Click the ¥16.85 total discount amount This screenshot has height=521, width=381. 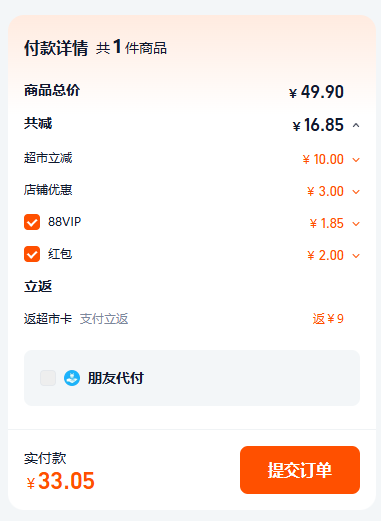(x=318, y=125)
